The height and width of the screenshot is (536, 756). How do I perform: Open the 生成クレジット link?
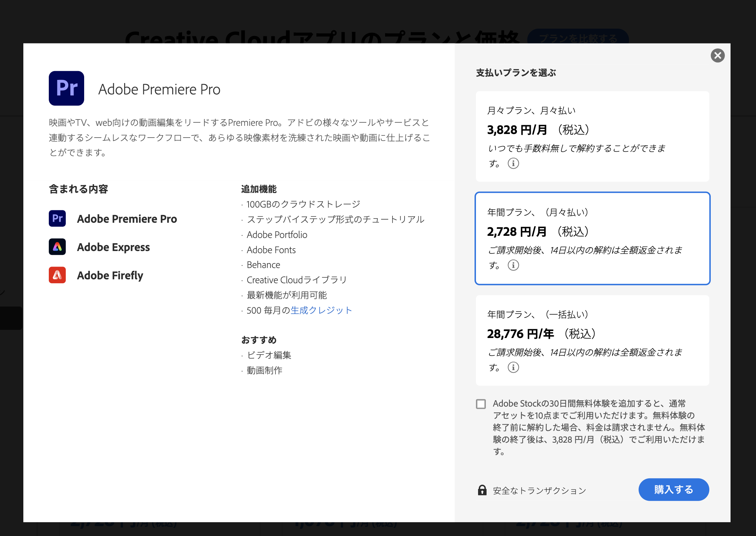coord(321,310)
